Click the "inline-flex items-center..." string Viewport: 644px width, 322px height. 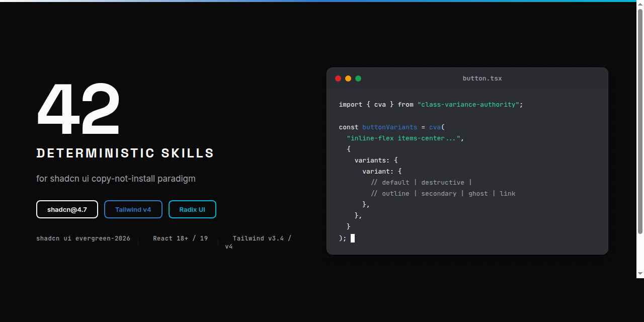tap(404, 138)
